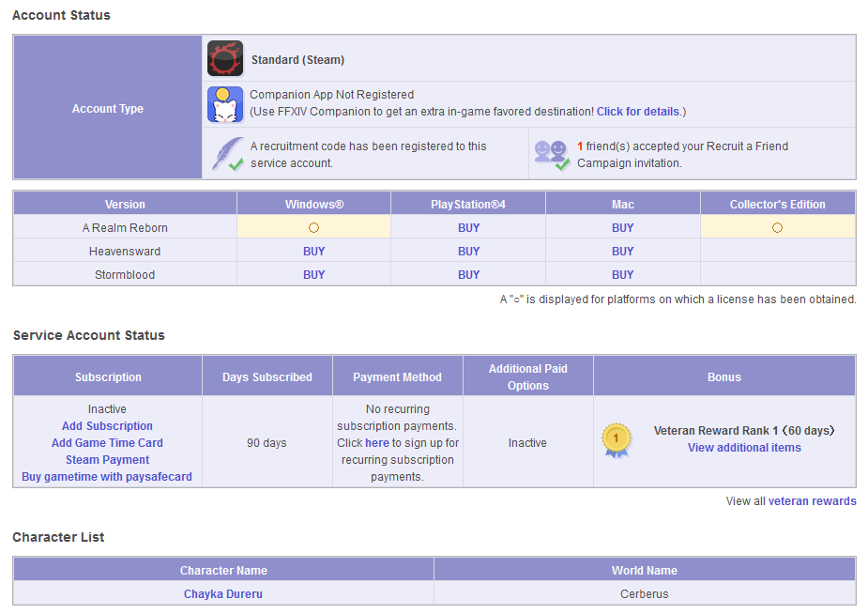Click the Companion App moogle icon
Viewport: 868px width, 614px height.
pos(225,104)
